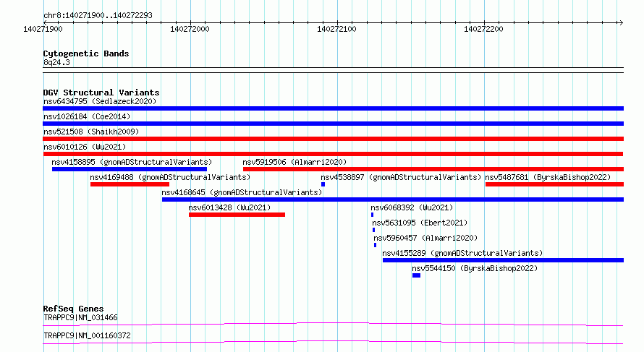Click ruler position 140272100

[x=336, y=29]
